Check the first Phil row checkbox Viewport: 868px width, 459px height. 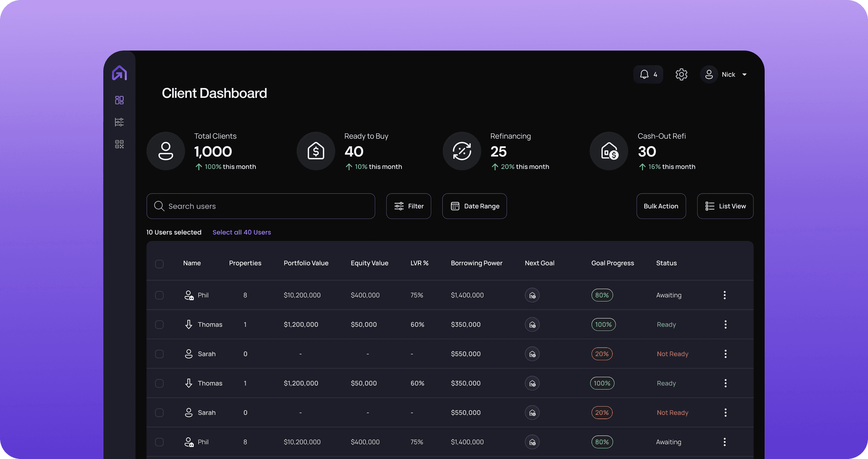click(159, 295)
